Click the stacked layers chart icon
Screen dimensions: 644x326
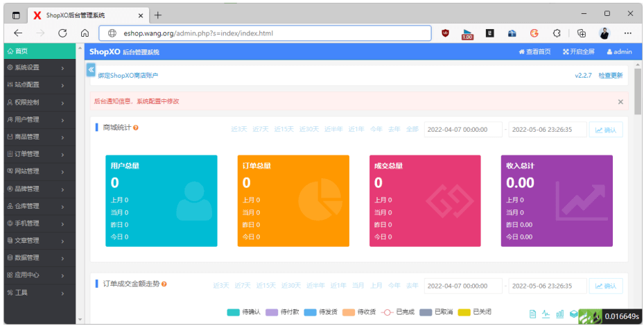click(x=573, y=314)
